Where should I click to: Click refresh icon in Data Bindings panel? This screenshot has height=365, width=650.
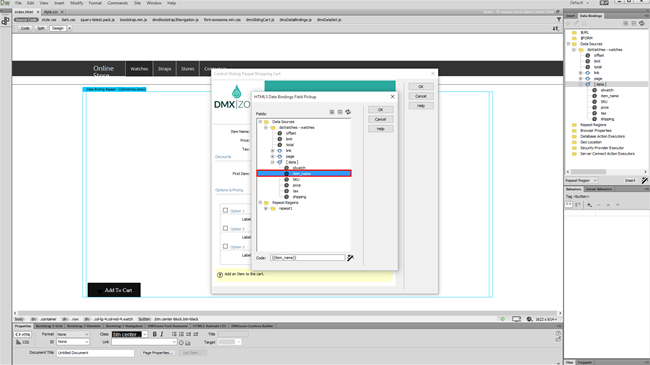coord(642,24)
